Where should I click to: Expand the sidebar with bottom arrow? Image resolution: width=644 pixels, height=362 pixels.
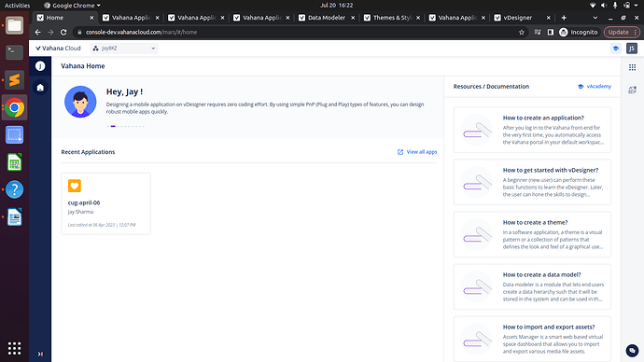point(40,354)
